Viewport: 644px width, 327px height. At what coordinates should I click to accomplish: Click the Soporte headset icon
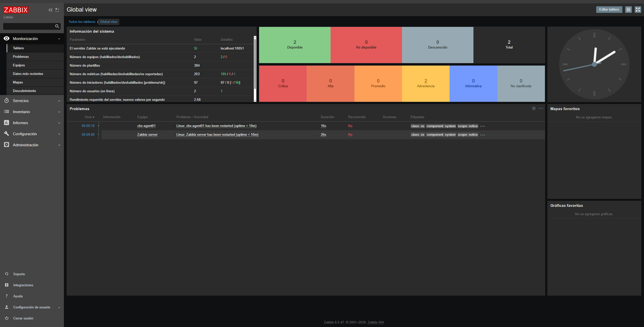(7, 274)
